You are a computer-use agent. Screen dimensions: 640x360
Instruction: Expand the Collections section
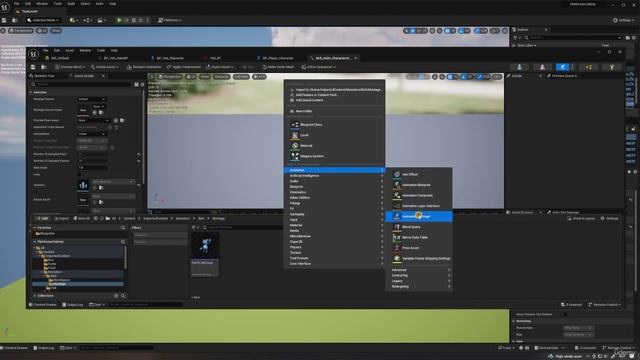click(35, 296)
